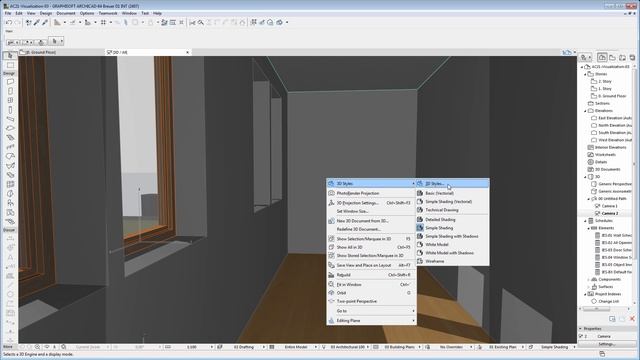Choose the checked Simple Shading style
This screenshot has height=360, width=640.
click(x=452, y=228)
